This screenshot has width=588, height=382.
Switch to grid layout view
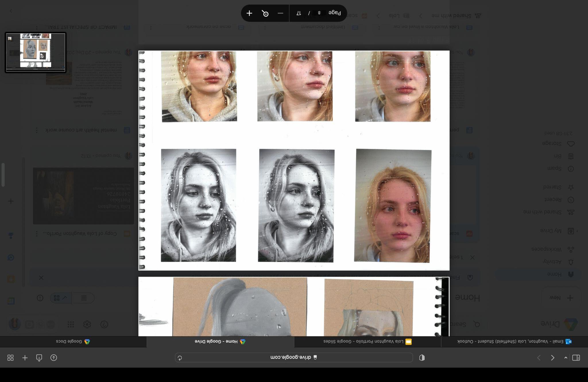coord(61,298)
